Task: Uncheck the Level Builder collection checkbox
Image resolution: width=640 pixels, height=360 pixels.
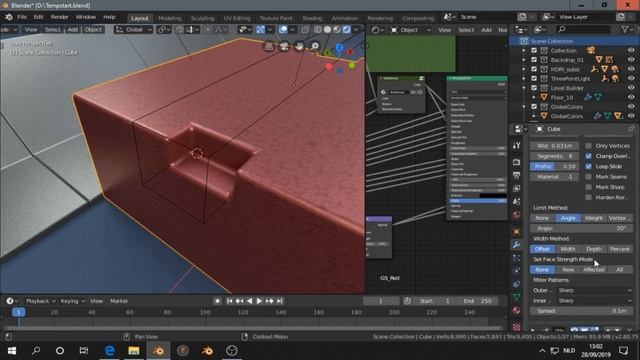Action: 534,88
